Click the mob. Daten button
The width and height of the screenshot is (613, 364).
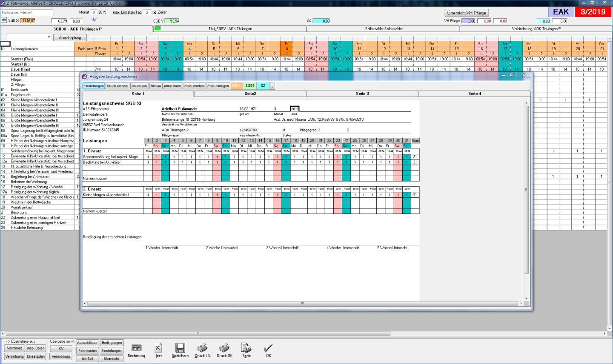36,348
